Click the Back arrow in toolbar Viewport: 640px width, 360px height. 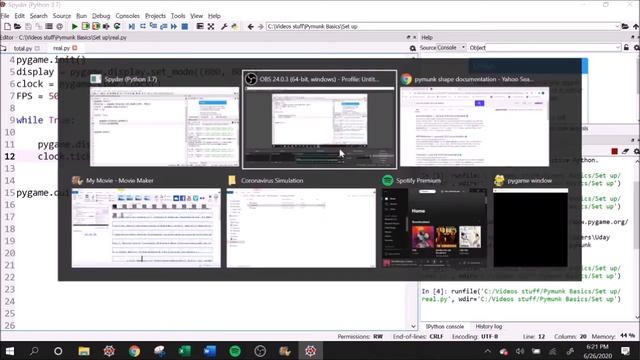coord(250,27)
